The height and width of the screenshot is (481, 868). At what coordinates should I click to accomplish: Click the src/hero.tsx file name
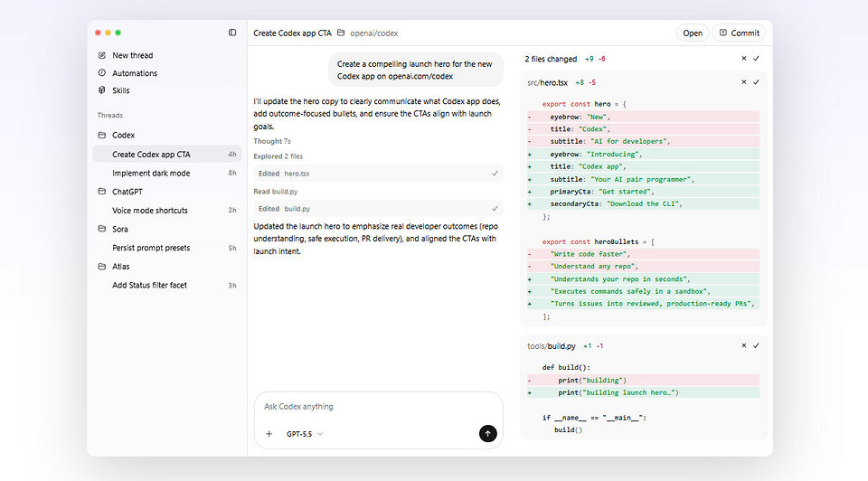tap(548, 82)
